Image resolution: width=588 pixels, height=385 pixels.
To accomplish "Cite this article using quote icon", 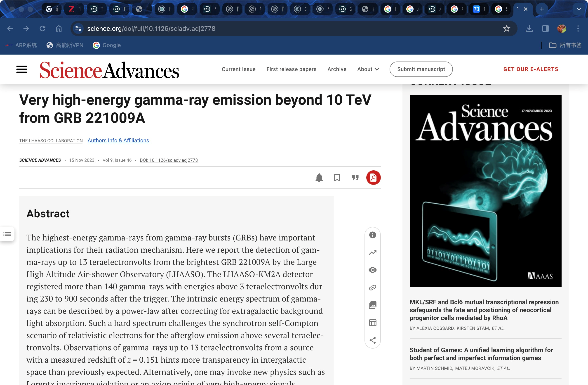I will pyautogui.click(x=355, y=178).
